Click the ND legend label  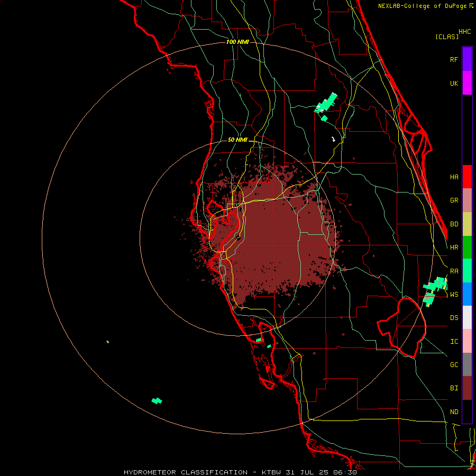454,412
